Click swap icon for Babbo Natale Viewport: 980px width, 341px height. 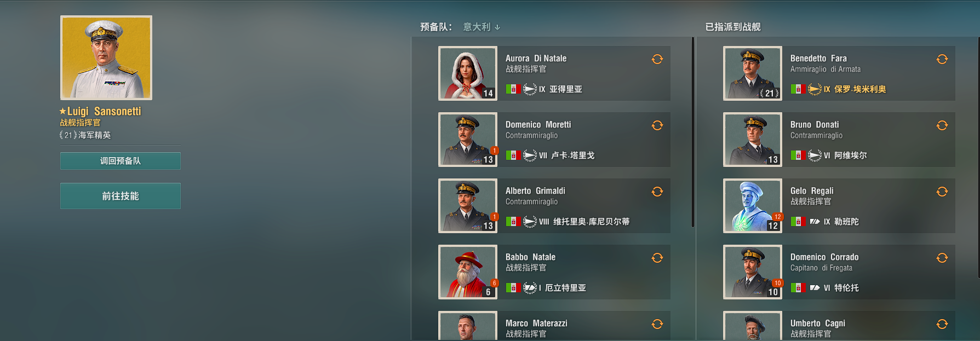(x=657, y=258)
